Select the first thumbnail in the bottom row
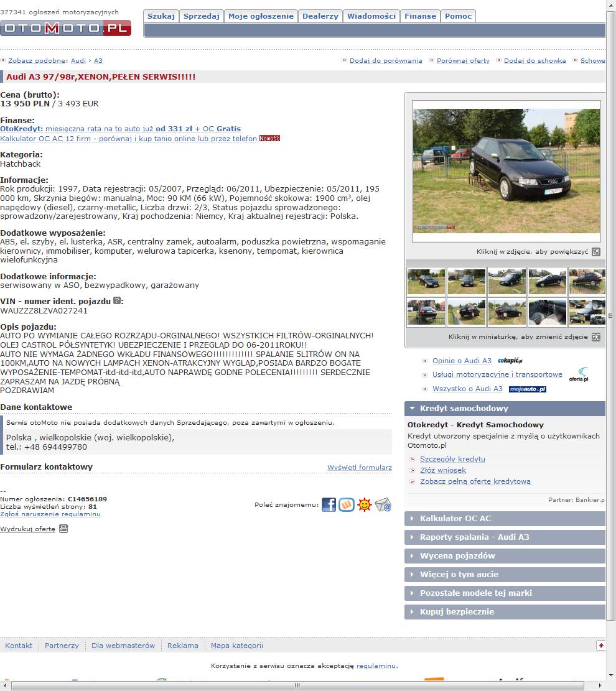The width and height of the screenshot is (616, 691). [426, 312]
